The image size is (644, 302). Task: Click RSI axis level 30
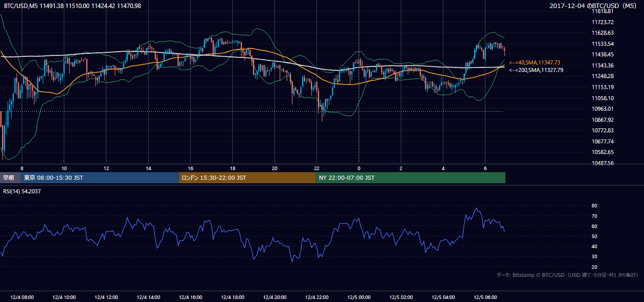[594, 257]
